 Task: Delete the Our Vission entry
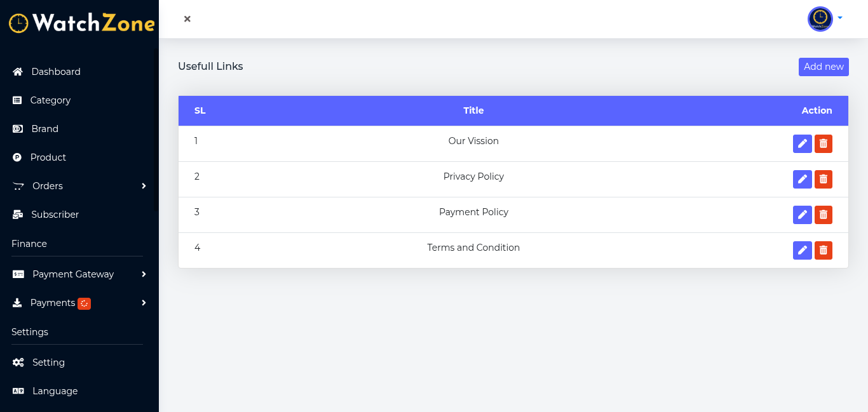click(x=824, y=144)
